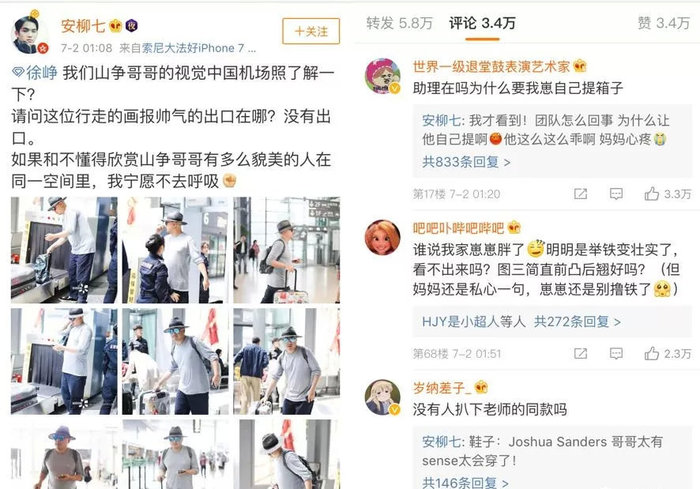Reply via comment icon on the 第17楼 comment

point(616,194)
